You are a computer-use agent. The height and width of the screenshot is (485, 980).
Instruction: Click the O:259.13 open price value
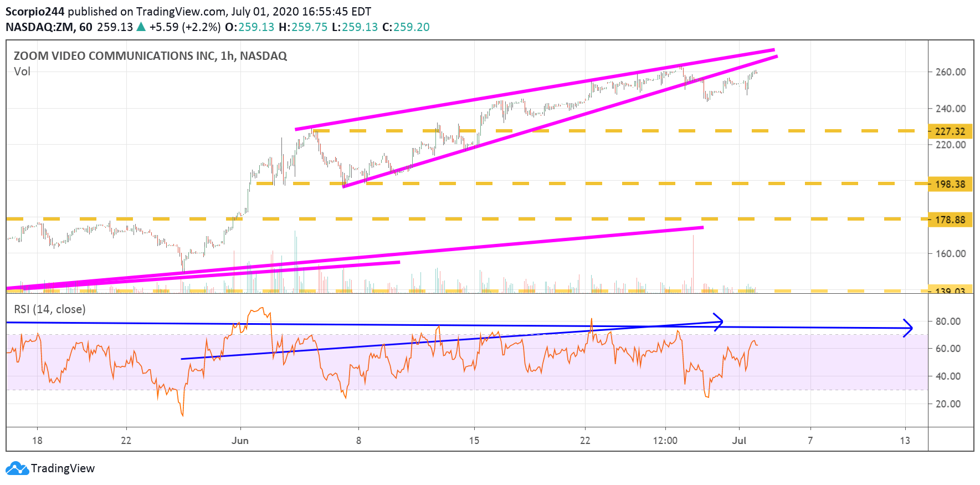249,27
